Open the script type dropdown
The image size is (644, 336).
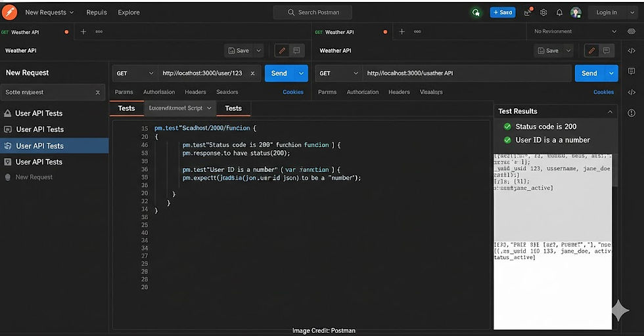180,108
